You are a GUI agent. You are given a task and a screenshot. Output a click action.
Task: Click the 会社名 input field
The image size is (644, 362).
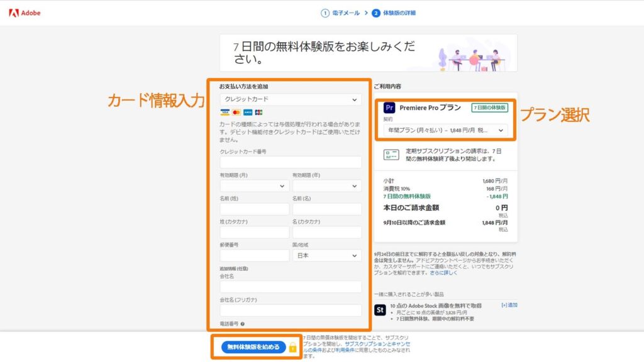tap(291, 287)
